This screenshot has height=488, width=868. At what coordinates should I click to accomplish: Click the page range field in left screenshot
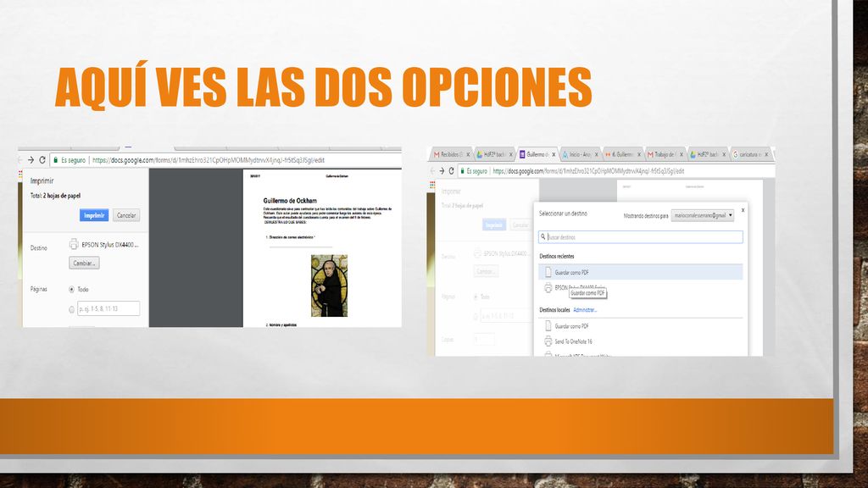pyautogui.click(x=108, y=308)
